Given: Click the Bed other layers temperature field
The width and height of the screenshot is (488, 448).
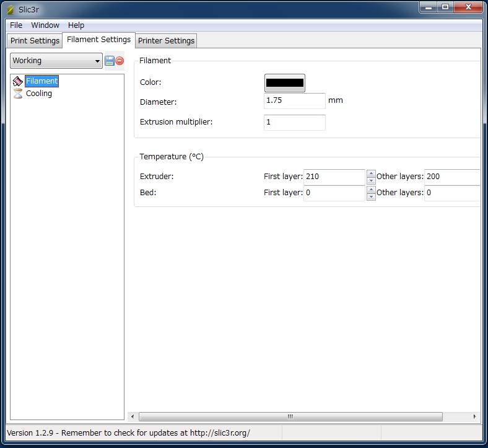Looking at the screenshot, I should [x=452, y=193].
